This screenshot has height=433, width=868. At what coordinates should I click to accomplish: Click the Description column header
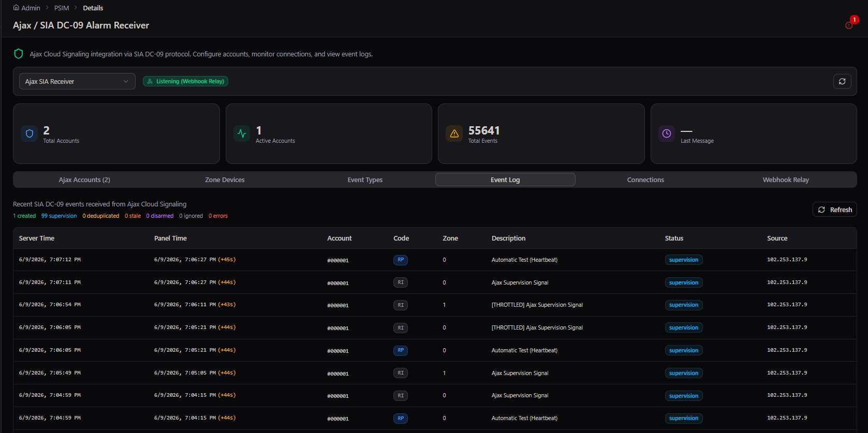coord(508,238)
